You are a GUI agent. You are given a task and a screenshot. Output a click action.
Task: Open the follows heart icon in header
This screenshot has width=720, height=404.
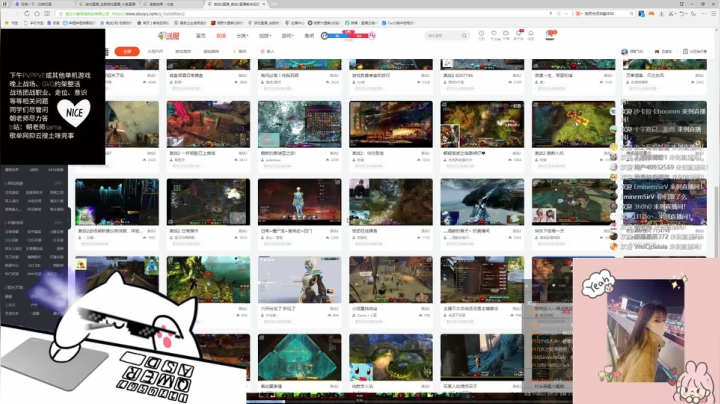click(494, 34)
